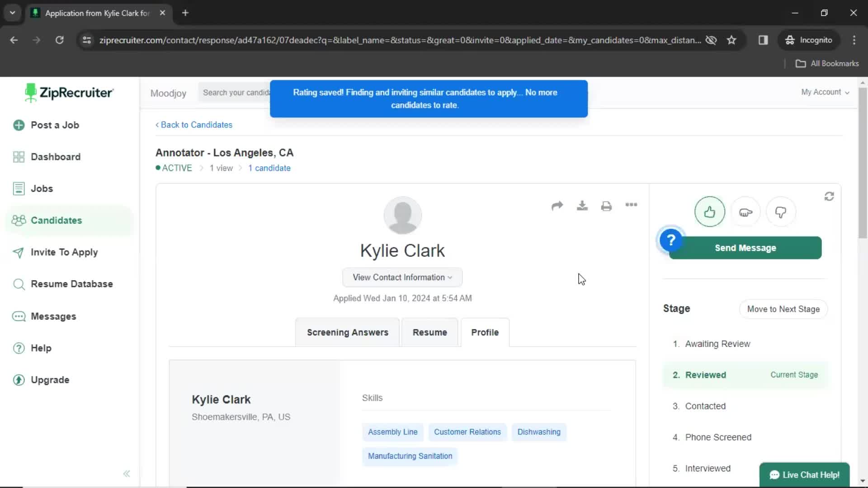Image resolution: width=868 pixels, height=488 pixels.
Task: Click the site information icon in address bar
Action: point(87,40)
